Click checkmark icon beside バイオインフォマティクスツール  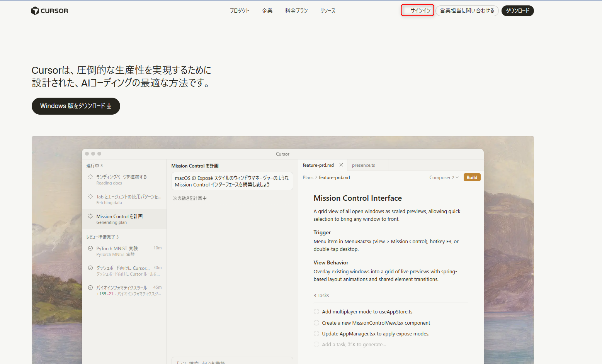coord(90,288)
